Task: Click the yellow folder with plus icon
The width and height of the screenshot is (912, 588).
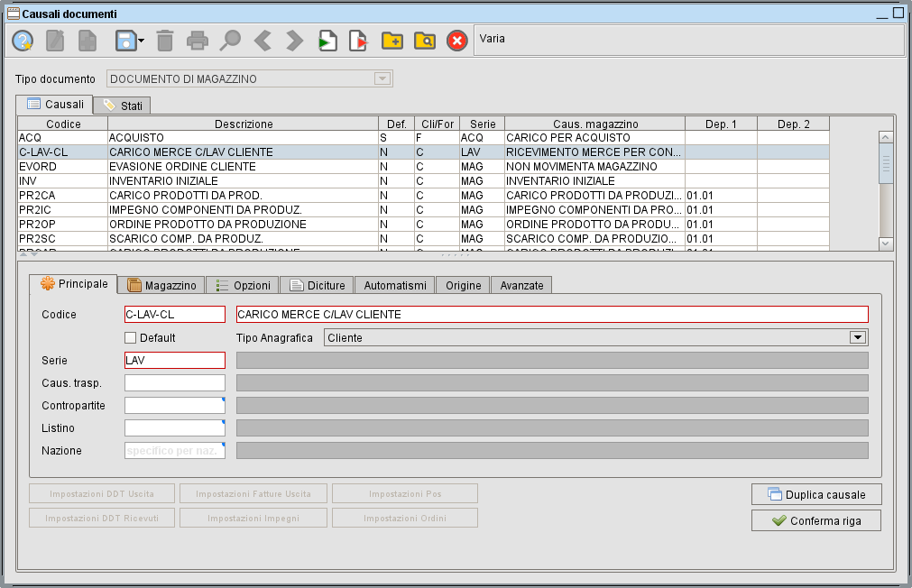Action: tap(392, 41)
